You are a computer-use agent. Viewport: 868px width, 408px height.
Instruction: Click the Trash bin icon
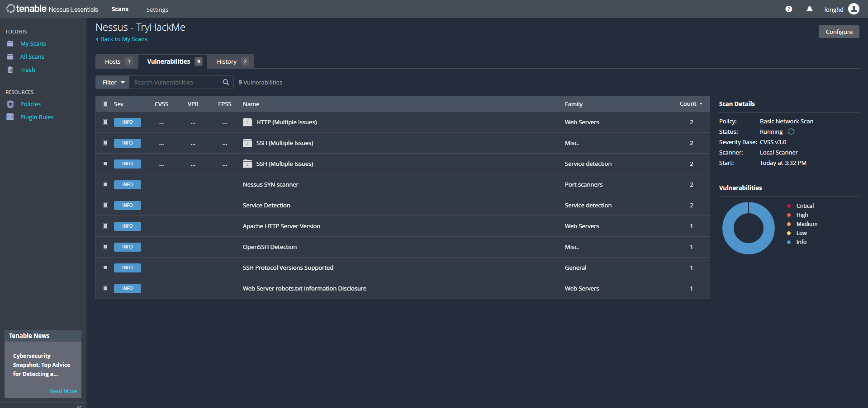(10, 70)
